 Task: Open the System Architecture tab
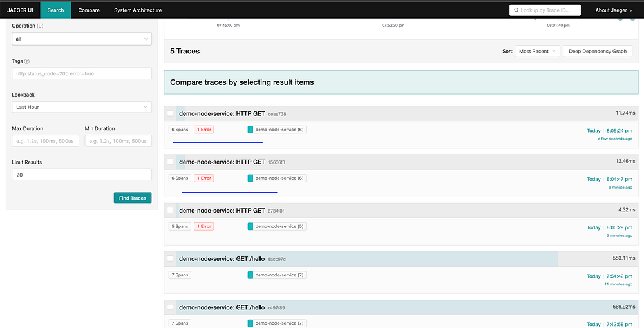tap(138, 10)
